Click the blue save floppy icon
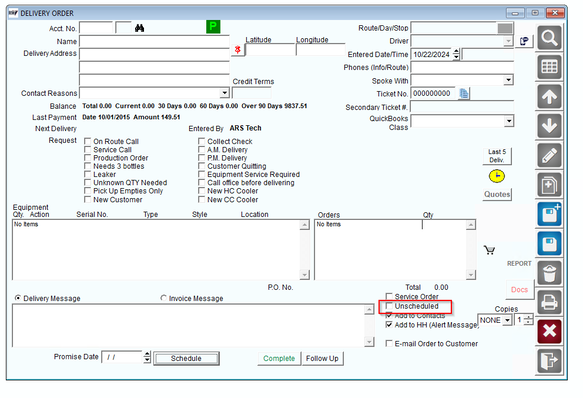583x398 pixels. click(549, 244)
